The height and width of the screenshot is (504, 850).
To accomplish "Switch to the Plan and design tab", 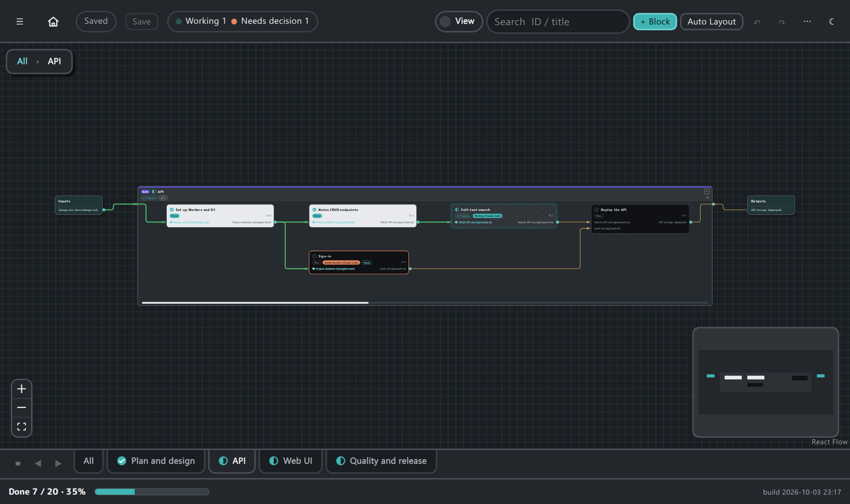I will (x=156, y=461).
